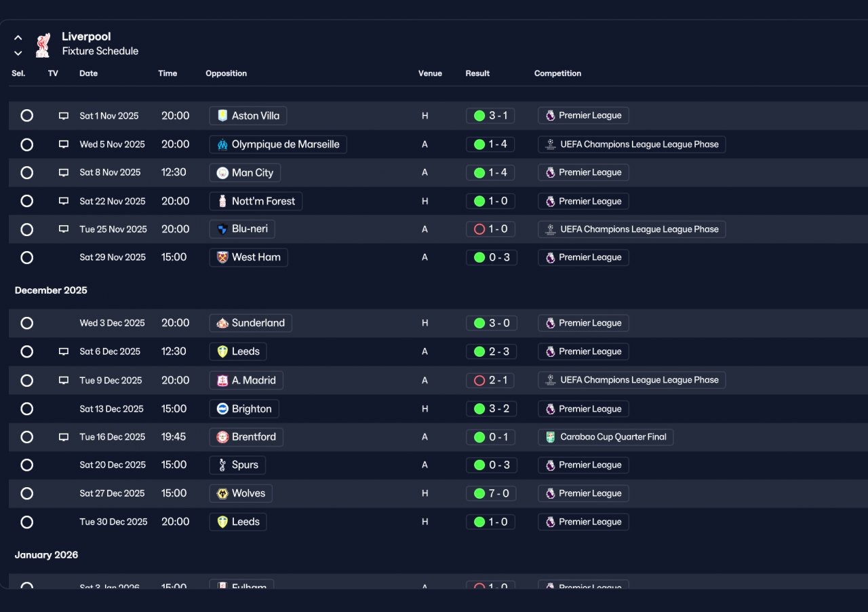The width and height of the screenshot is (868, 612).
Task: Open Man City opposition button
Action: point(245,172)
